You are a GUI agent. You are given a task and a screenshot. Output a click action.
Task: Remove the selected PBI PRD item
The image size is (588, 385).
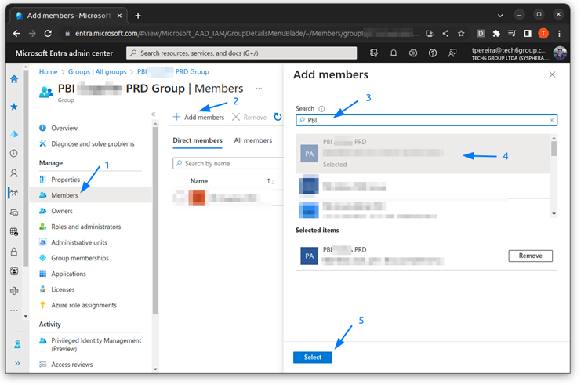tap(530, 256)
